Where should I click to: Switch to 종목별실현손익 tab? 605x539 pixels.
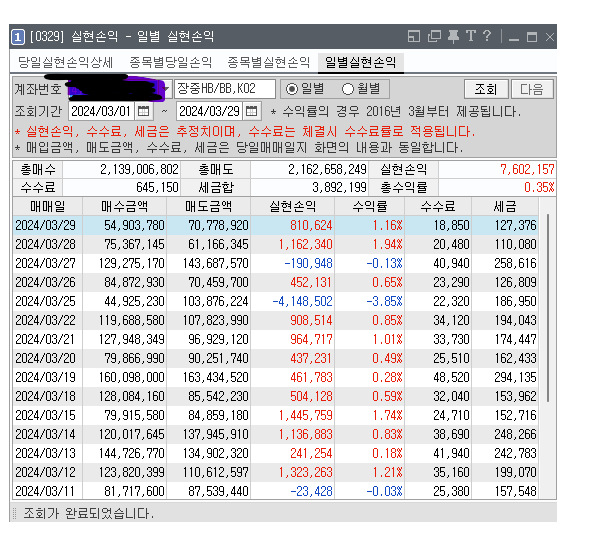point(269,62)
